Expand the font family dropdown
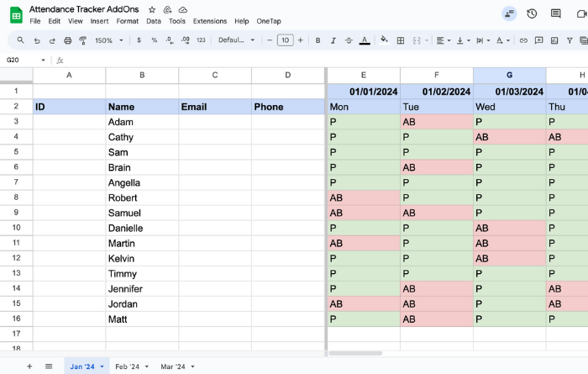The width and height of the screenshot is (588, 374). [x=237, y=40]
